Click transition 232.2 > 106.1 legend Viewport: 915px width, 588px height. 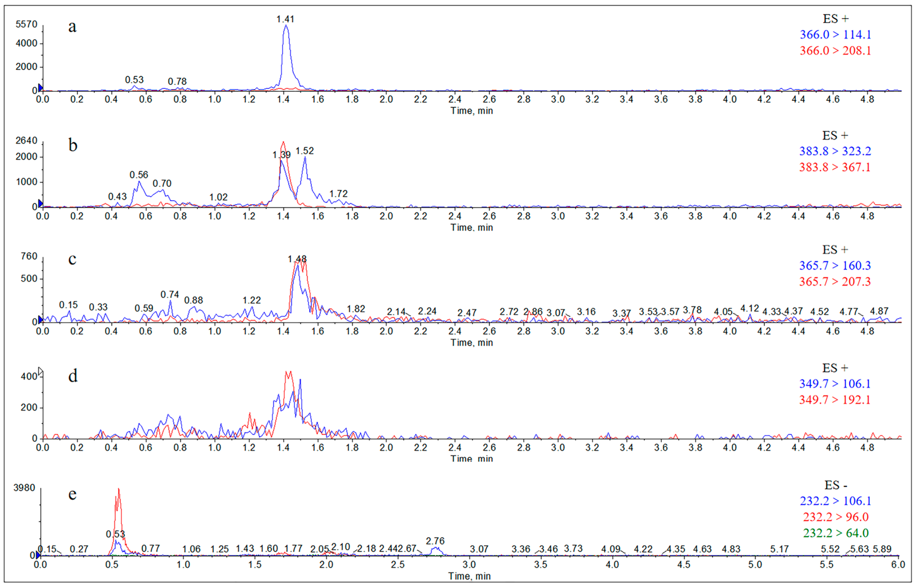pyautogui.click(x=836, y=501)
